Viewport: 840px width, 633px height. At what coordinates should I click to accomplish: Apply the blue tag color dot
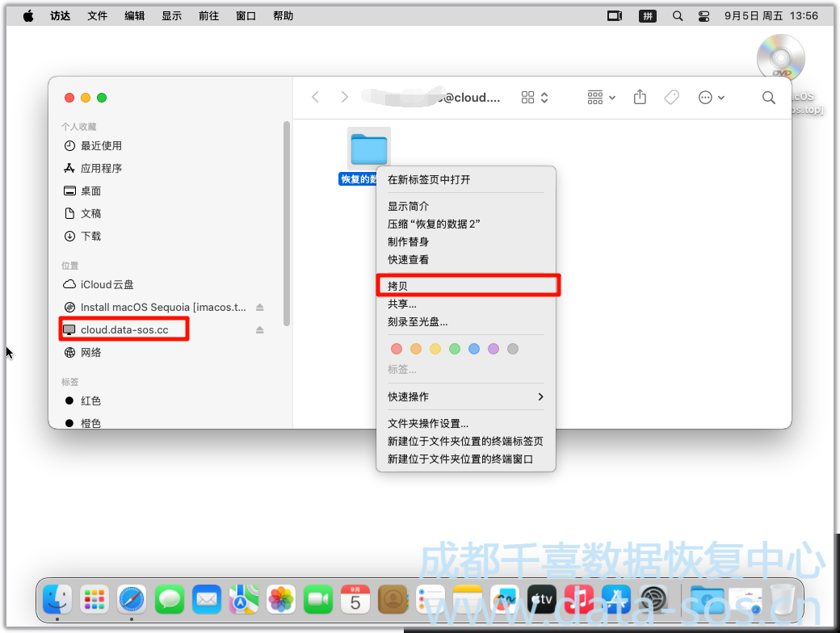tap(474, 350)
